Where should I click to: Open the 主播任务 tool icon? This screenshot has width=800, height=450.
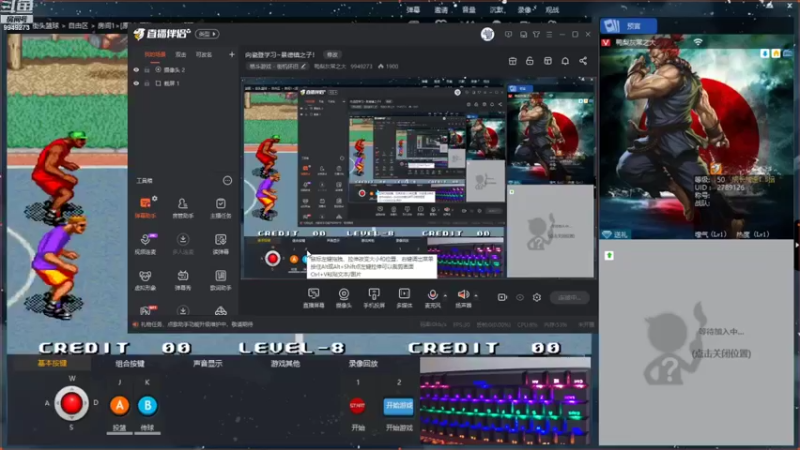pyautogui.click(x=220, y=208)
